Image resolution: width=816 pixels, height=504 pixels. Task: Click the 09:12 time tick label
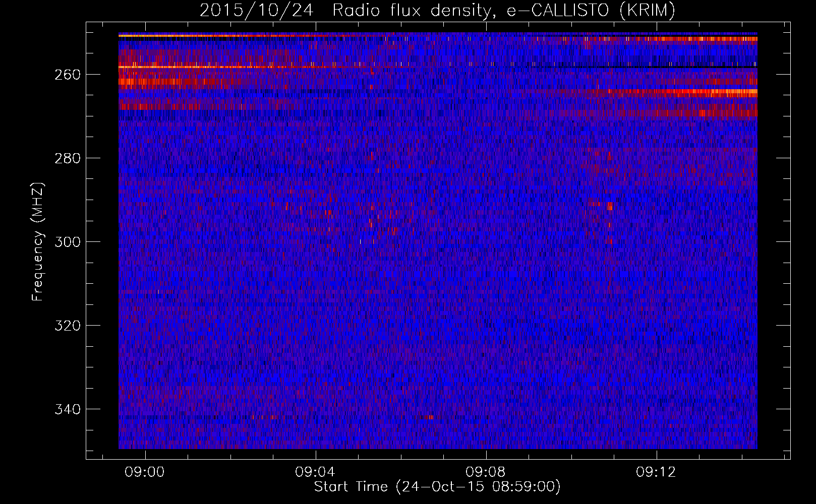click(x=656, y=472)
